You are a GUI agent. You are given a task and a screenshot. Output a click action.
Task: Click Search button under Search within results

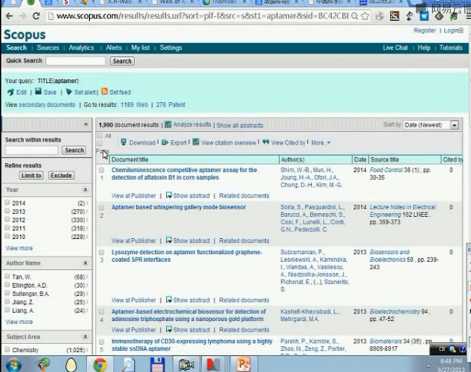(x=74, y=150)
